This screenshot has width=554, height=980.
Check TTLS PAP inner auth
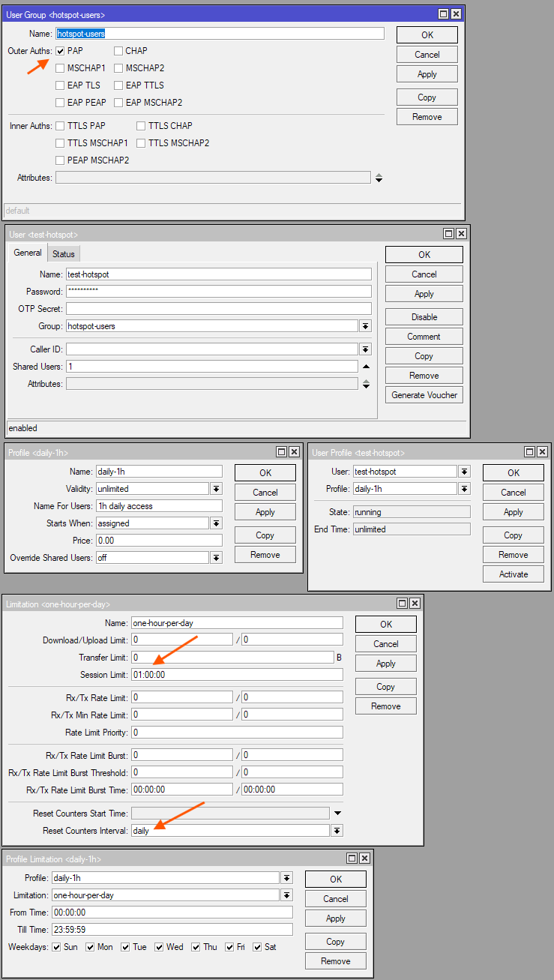coord(60,126)
